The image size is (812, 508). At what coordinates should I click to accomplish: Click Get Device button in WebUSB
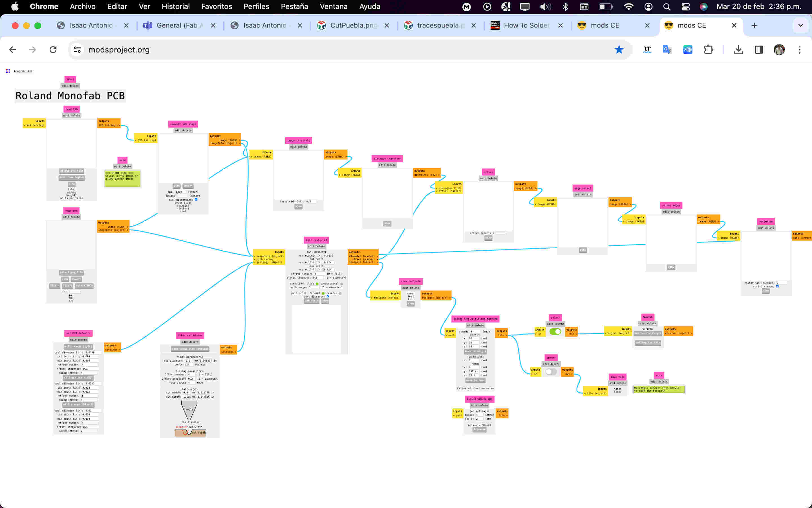642,333
